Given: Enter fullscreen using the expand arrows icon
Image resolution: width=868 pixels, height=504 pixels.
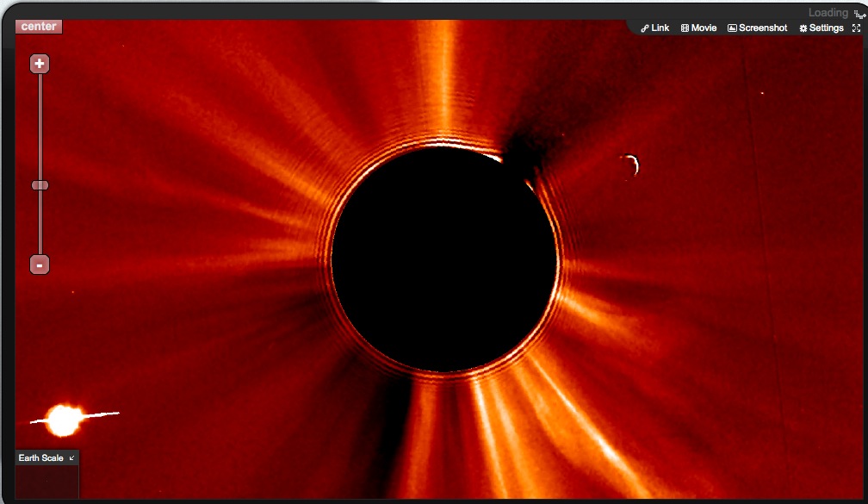Looking at the screenshot, I should (856, 28).
